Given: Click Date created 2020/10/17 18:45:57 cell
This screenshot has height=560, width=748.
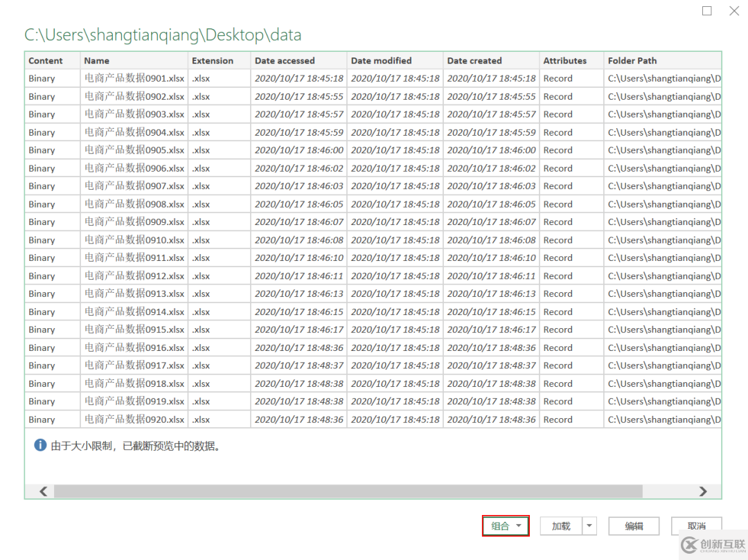Looking at the screenshot, I should pos(491,114).
